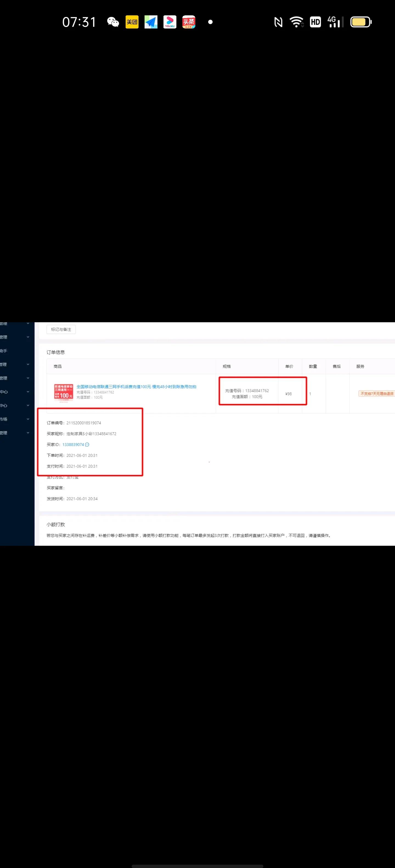Select the 发货时间 value 2021-06-01 20:34
395x868 pixels.
point(82,499)
